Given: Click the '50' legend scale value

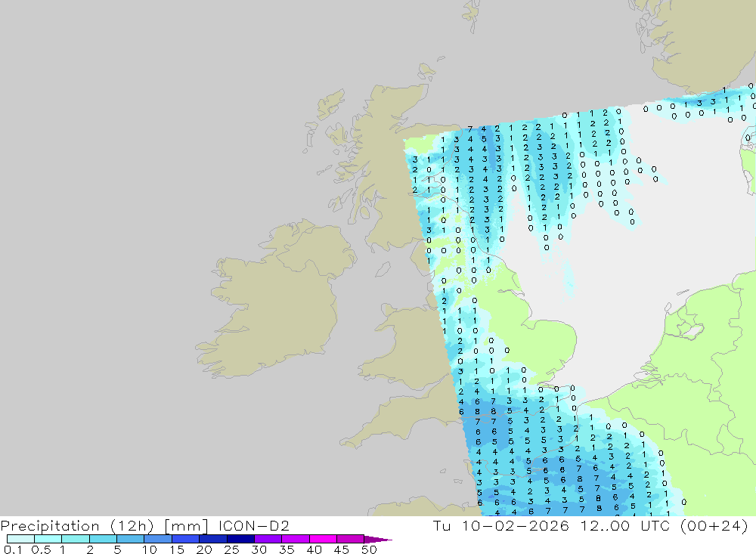Looking at the screenshot, I should point(370,549).
